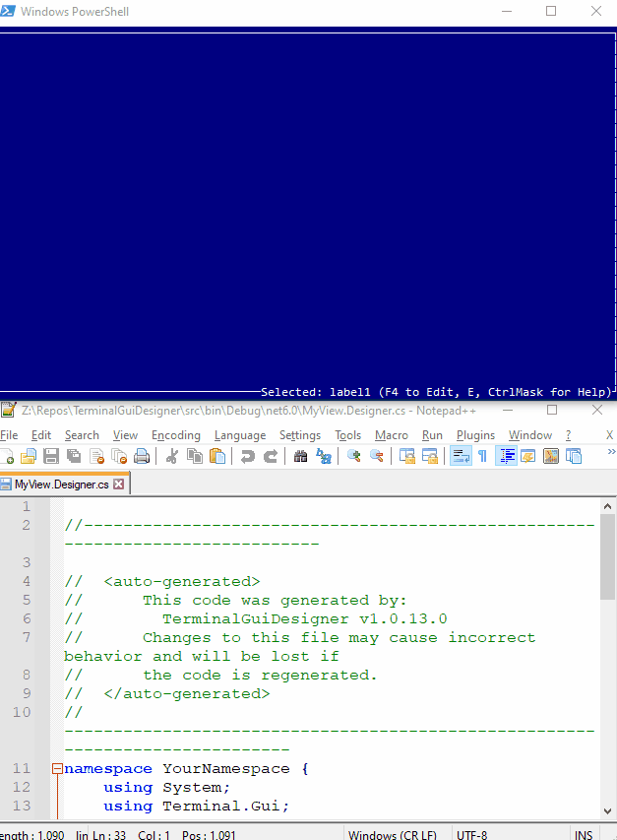The height and width of the screenshot is (840, 617).
Task: Click the 'using System;' code line
Action: (166, 788)
